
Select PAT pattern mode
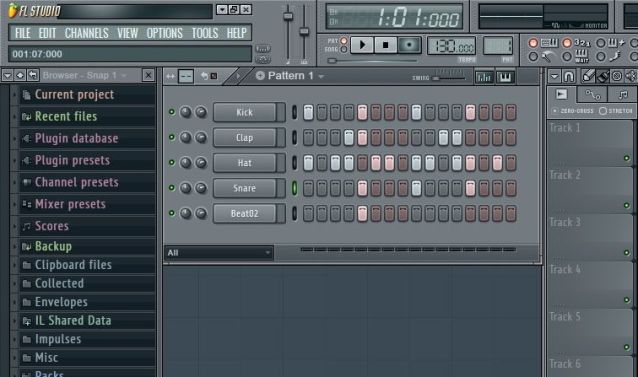click(x=344, y=41)
